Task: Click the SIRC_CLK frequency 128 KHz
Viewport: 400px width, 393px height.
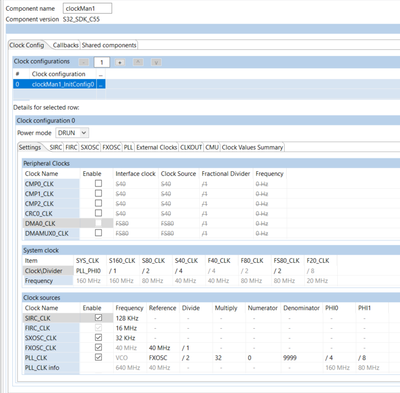Action: [127, 318]
